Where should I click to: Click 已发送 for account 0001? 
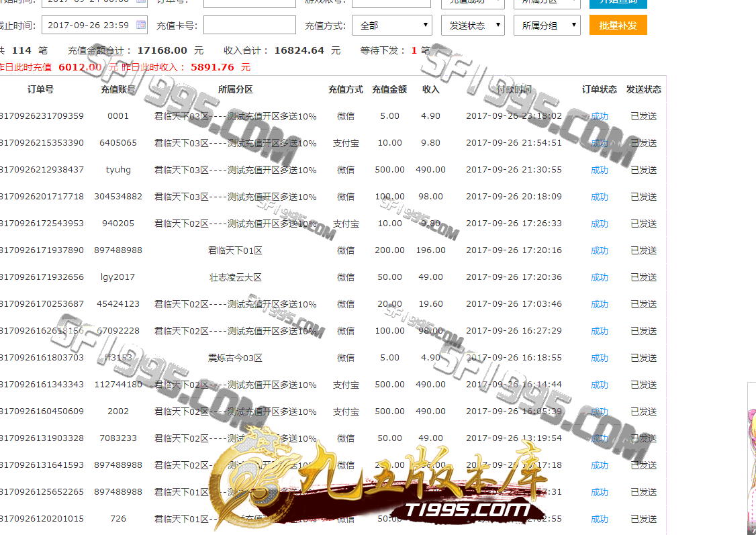644,116
